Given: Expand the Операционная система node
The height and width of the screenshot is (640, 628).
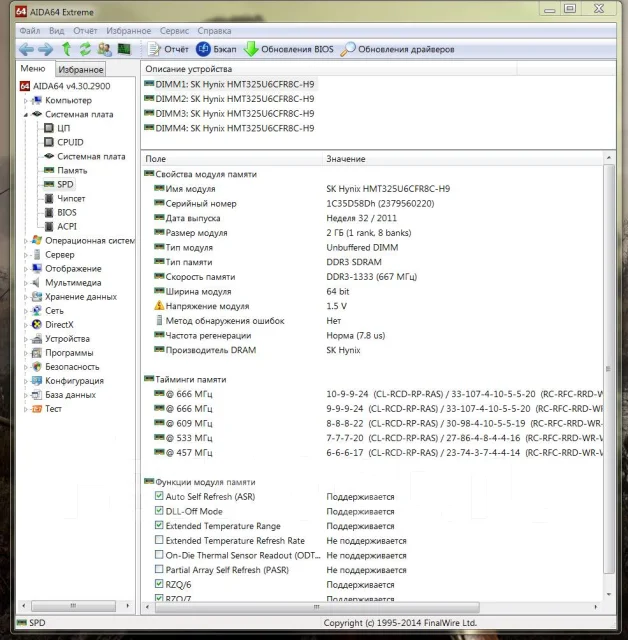Looking at the screenshot, I should click(25, 241).
